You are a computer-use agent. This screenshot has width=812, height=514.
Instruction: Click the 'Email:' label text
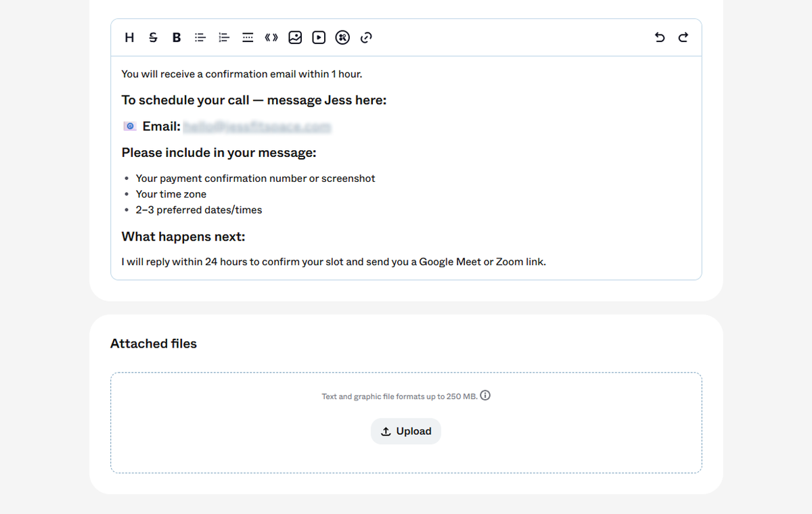(x=161, y=126)
